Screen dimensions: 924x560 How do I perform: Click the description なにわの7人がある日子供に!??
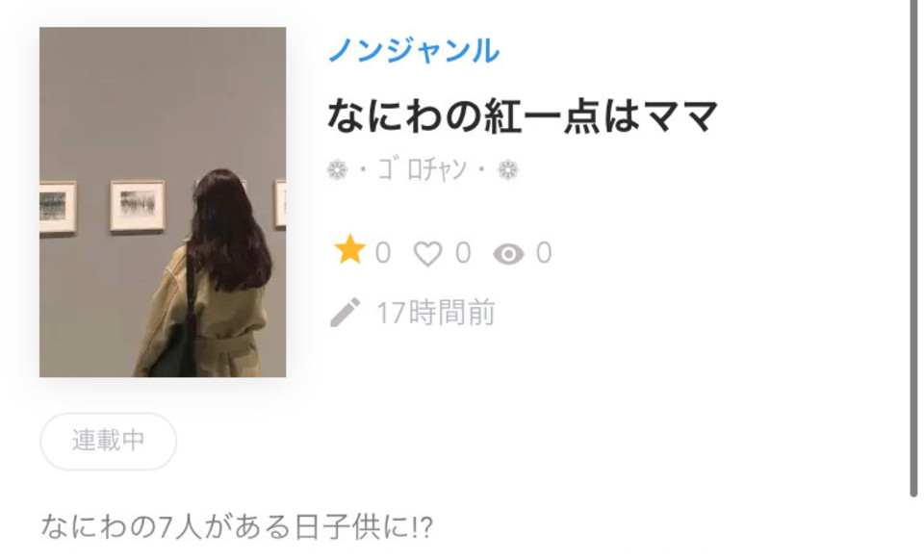tap(237, 526)
